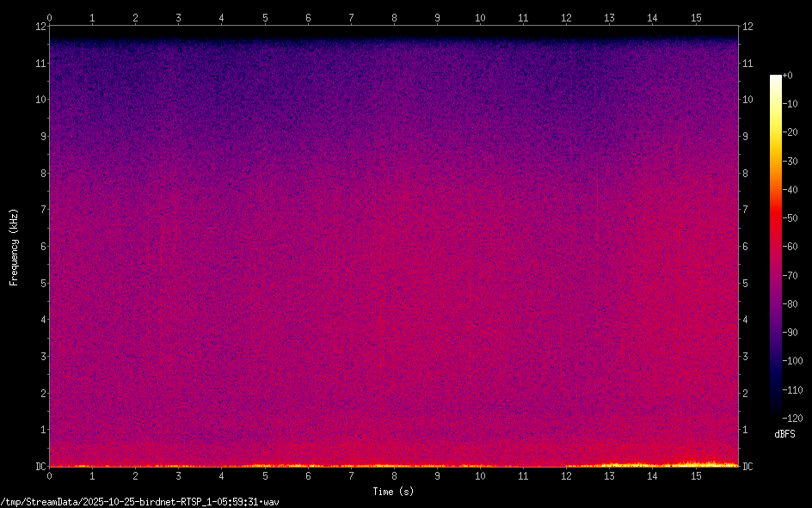Click the 3 kHz label on right frequency axis
This screenshot has width=812, height=508.
746,357
